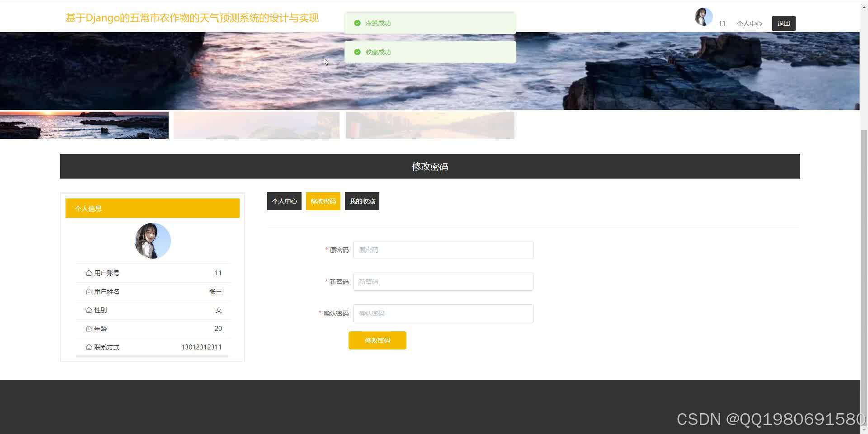Click the 联系方式 row label
Screen dimensions: 868x434
point(107,347)
